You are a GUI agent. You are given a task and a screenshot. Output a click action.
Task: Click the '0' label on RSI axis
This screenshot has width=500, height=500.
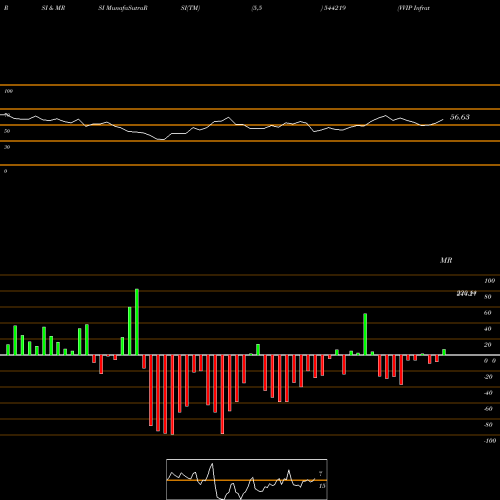(5, 171)
